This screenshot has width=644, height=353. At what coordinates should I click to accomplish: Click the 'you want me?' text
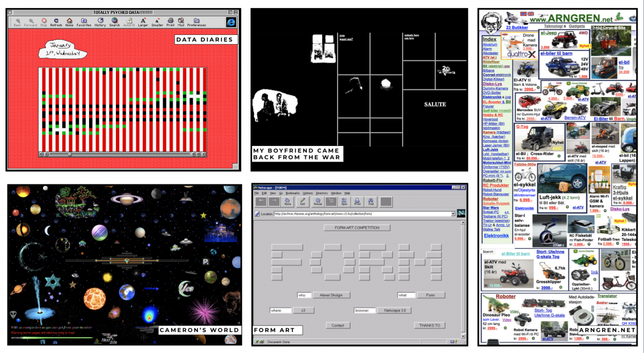tap(346, 38)
